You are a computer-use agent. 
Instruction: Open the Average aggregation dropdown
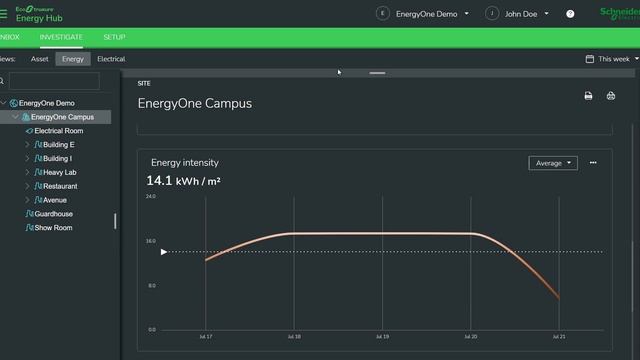coord(553,163)
